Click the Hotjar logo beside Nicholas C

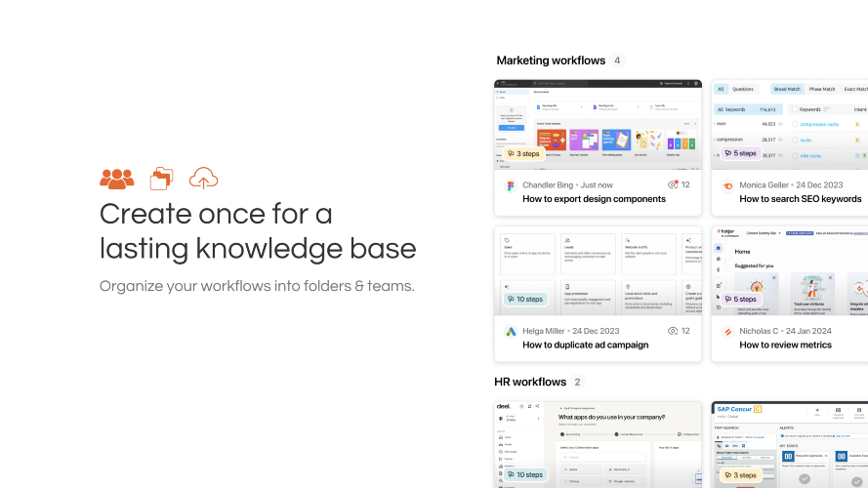728,332
